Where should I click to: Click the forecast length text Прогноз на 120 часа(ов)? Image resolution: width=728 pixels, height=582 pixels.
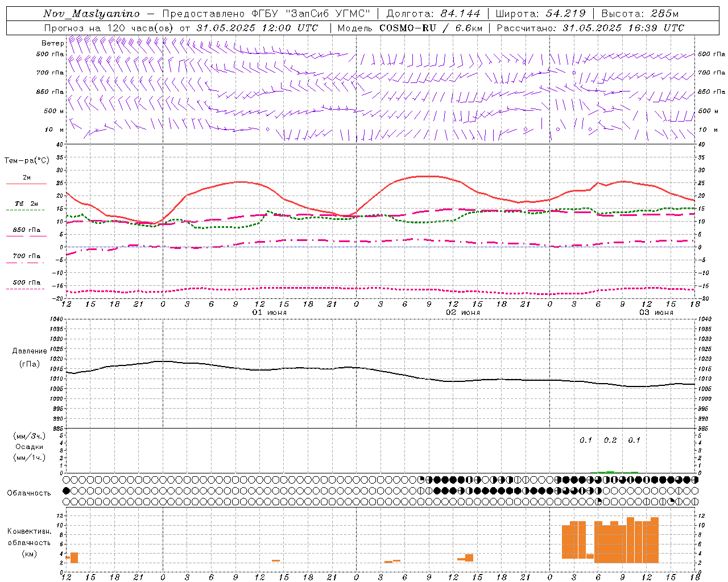point(110,28)
